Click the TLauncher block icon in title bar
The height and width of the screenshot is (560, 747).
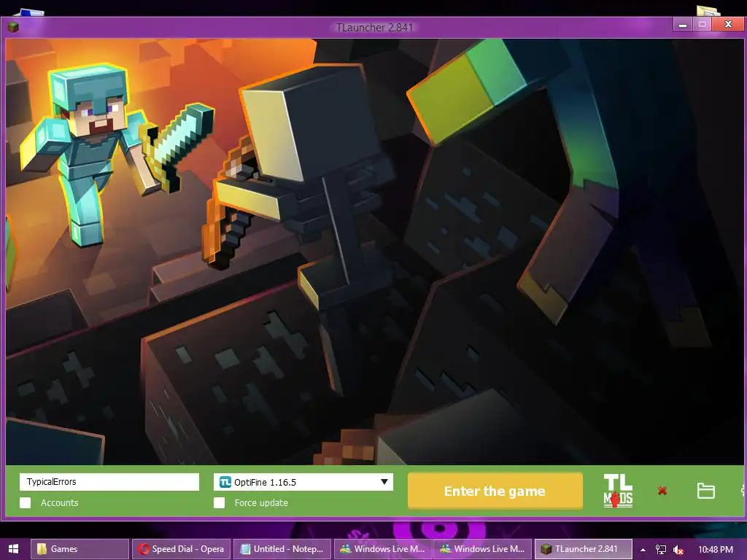pos(13,27)
